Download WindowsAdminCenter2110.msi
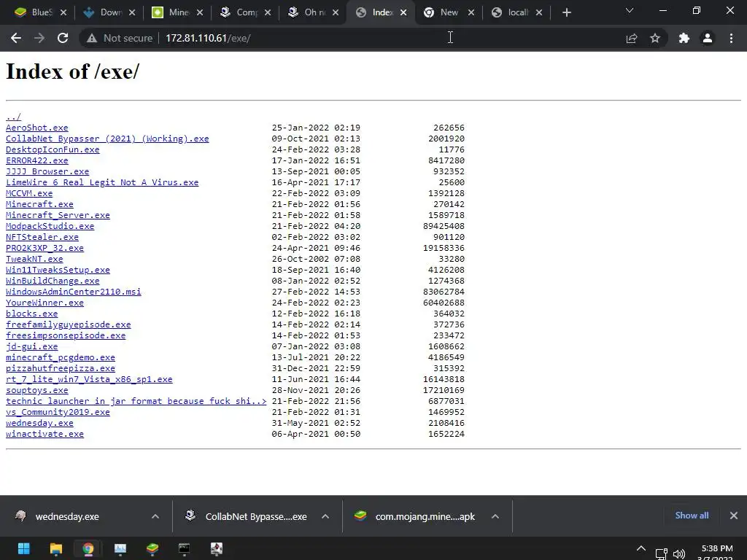 pyautogui.click(x=74, y=292)
